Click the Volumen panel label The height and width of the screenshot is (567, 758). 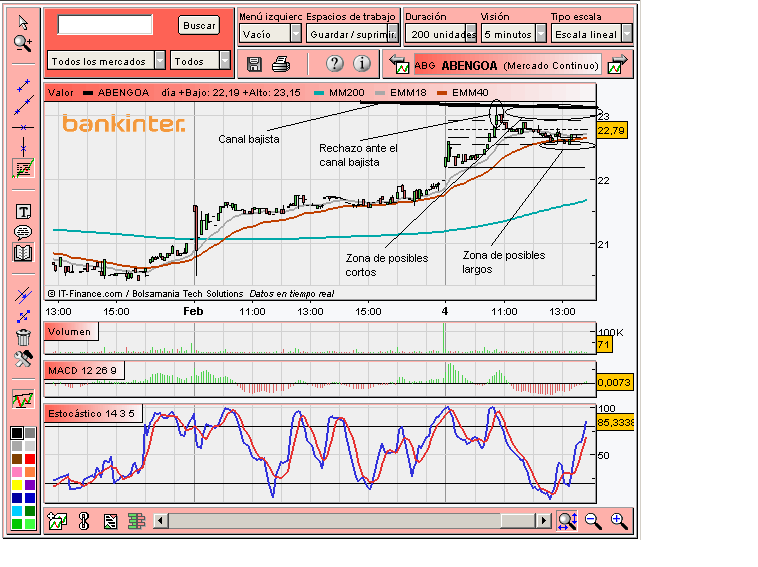pos(71,332)
